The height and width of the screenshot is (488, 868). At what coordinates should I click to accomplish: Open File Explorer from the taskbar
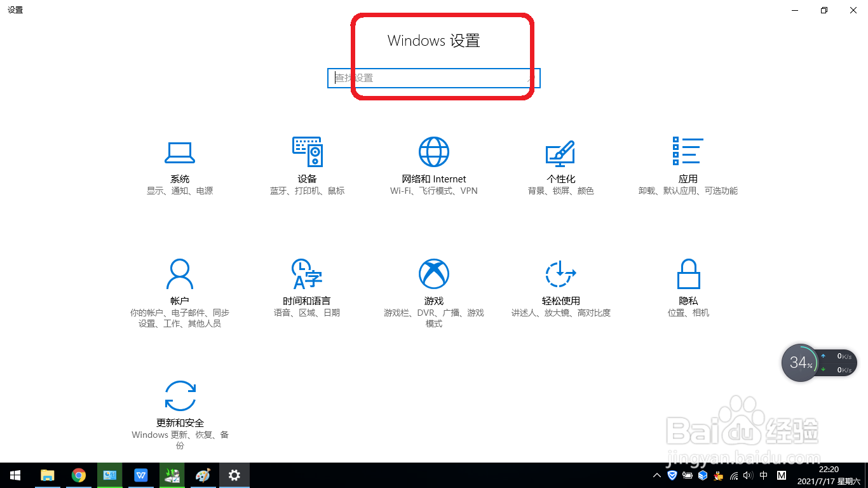click(x=47, y=475)
